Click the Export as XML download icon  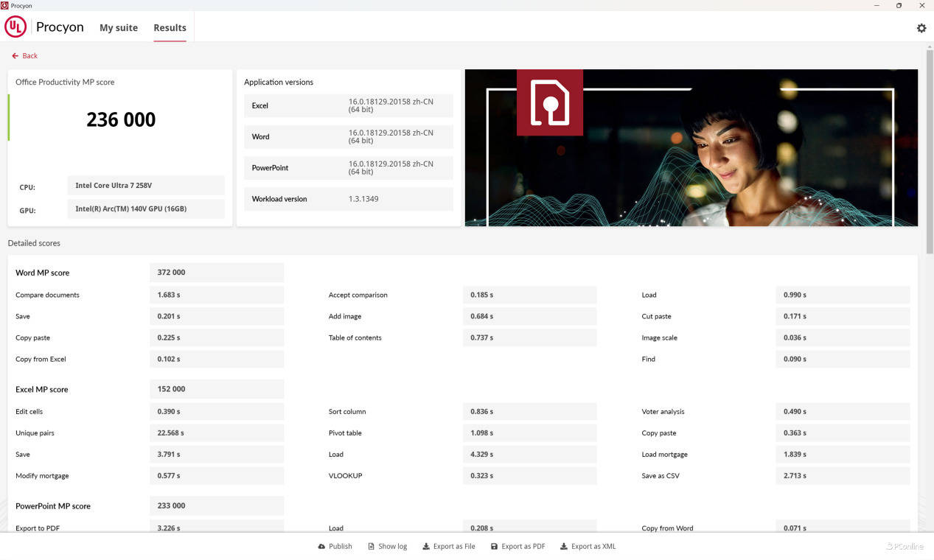point(564,547)
